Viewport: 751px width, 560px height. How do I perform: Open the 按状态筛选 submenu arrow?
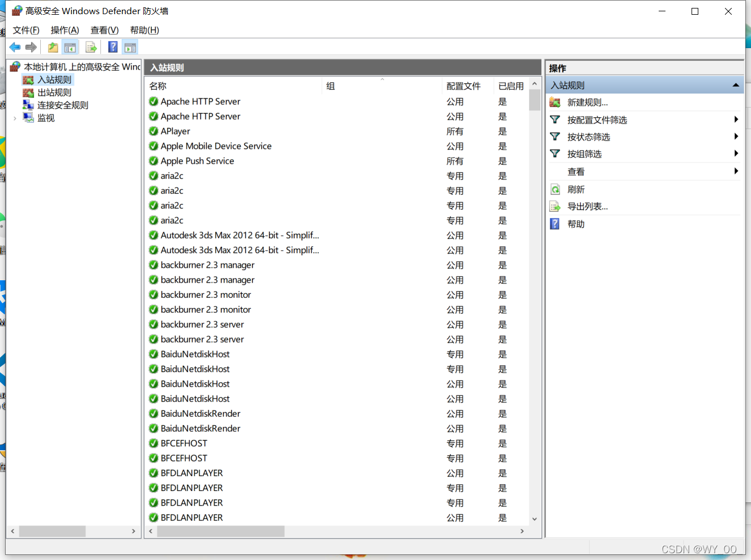point(736,136)
